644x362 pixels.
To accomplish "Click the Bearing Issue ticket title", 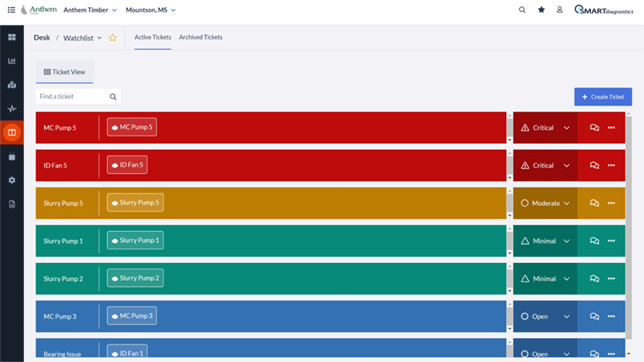I will 63,354.
